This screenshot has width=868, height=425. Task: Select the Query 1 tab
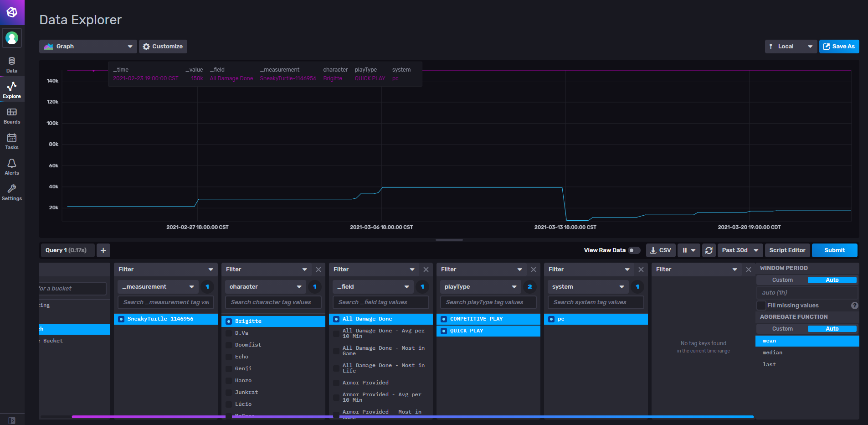[67, 250]
